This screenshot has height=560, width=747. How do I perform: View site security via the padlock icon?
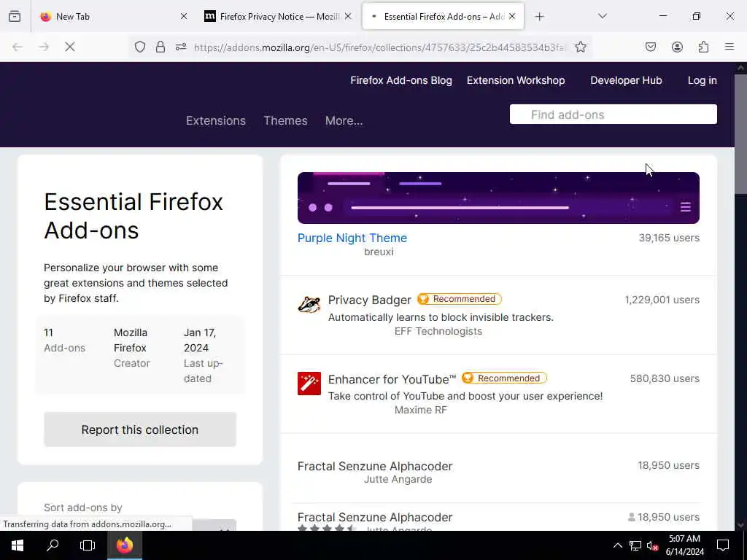(160, 47)
